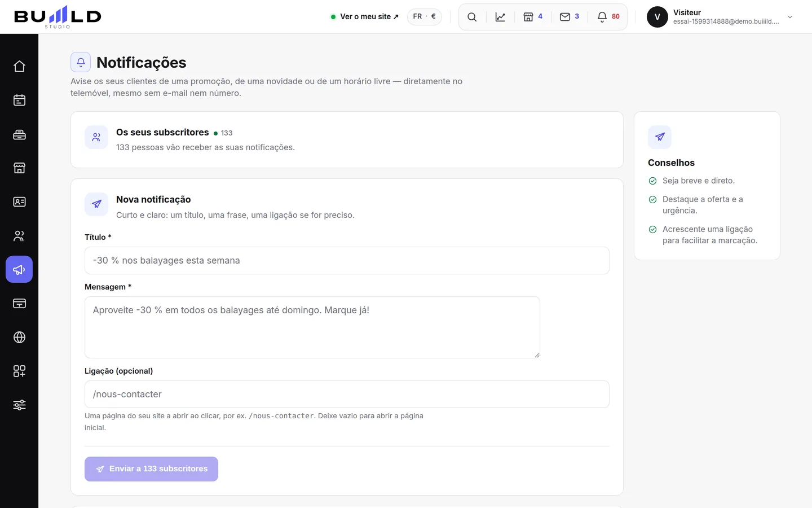Click tip 'Acrescente uma ligação para facilitar a marcação.'

(710, 235)
